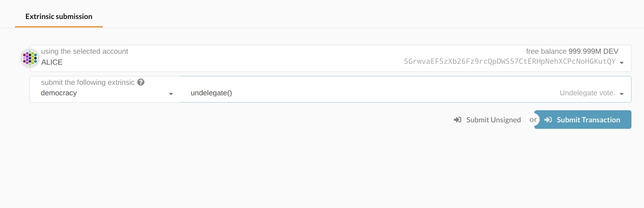The height and width of the screenshot is (208, 644).
Task: Click the arrow icon inside Submit Transaction
Action: (548, 120)
